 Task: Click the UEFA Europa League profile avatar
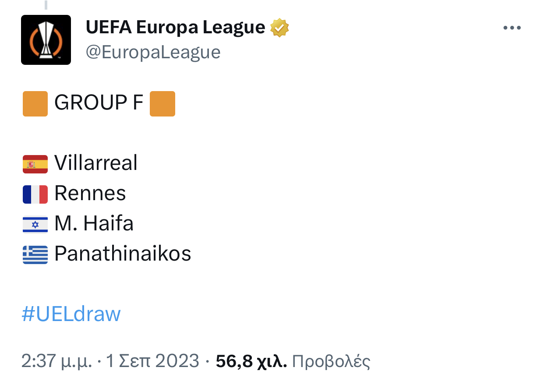coord(46,40)
